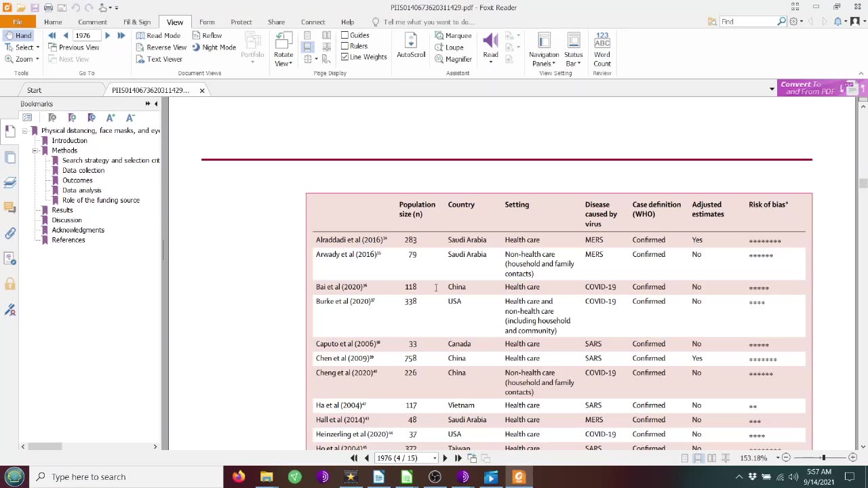Click Windows taskbar search box
The height and width of the screenshot is (488, 868).
click(x=126, y=476)
